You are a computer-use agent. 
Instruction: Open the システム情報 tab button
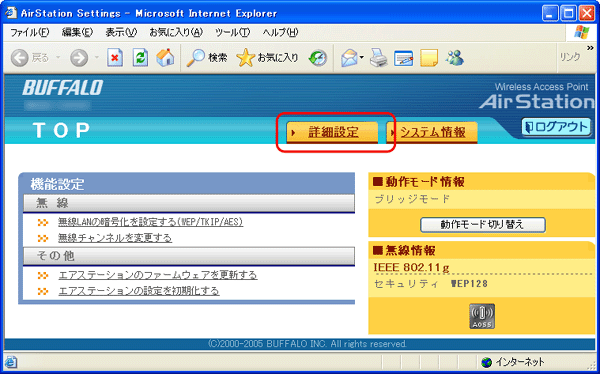432,132
